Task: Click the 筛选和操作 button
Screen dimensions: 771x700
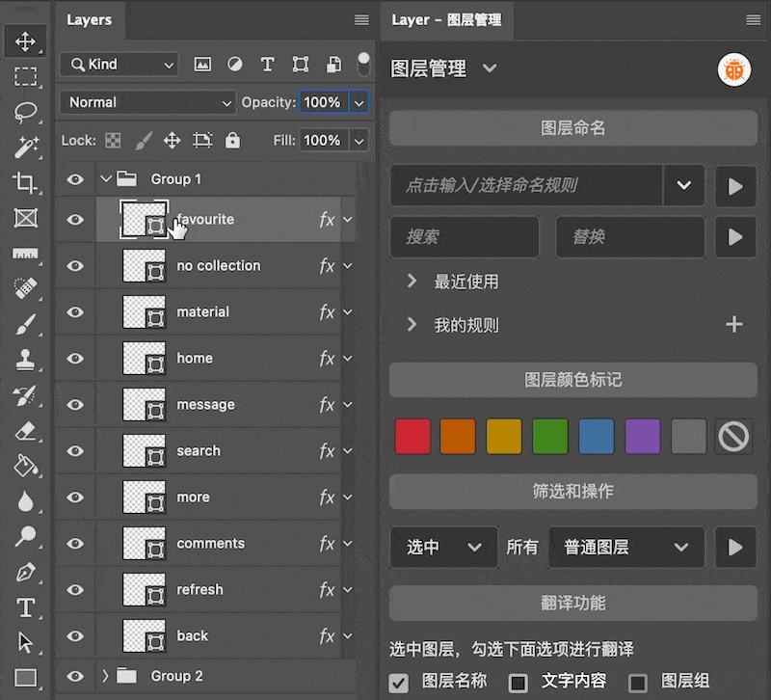Action: tap(573, 492)
